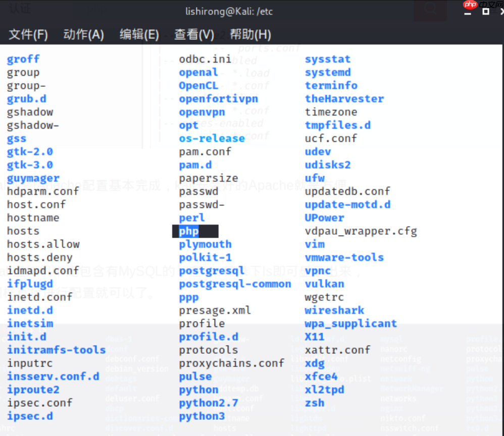Click the python2.7 directory
504x436 pixels.
pos(209,403)
